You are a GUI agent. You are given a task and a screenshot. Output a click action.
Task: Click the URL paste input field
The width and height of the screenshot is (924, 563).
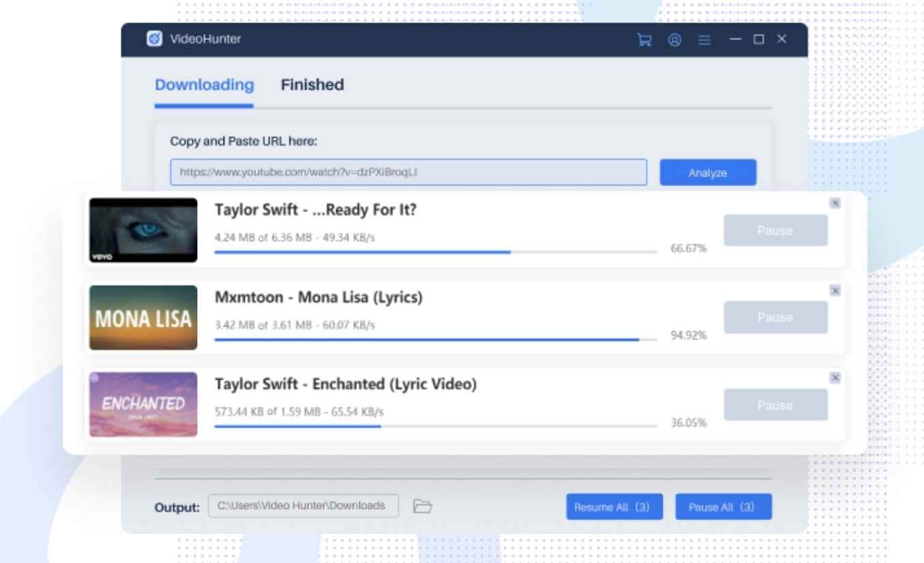pyautogui.click(x=408, y=172)
